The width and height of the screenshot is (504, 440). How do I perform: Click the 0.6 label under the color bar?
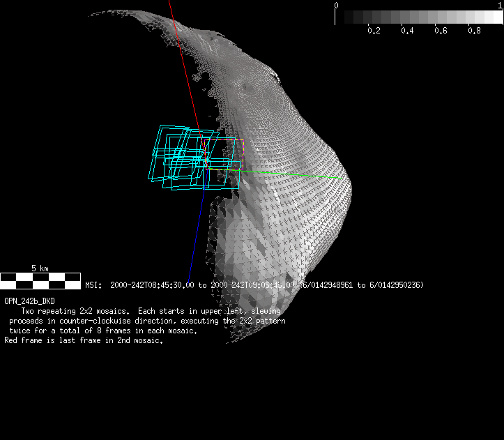441,31
